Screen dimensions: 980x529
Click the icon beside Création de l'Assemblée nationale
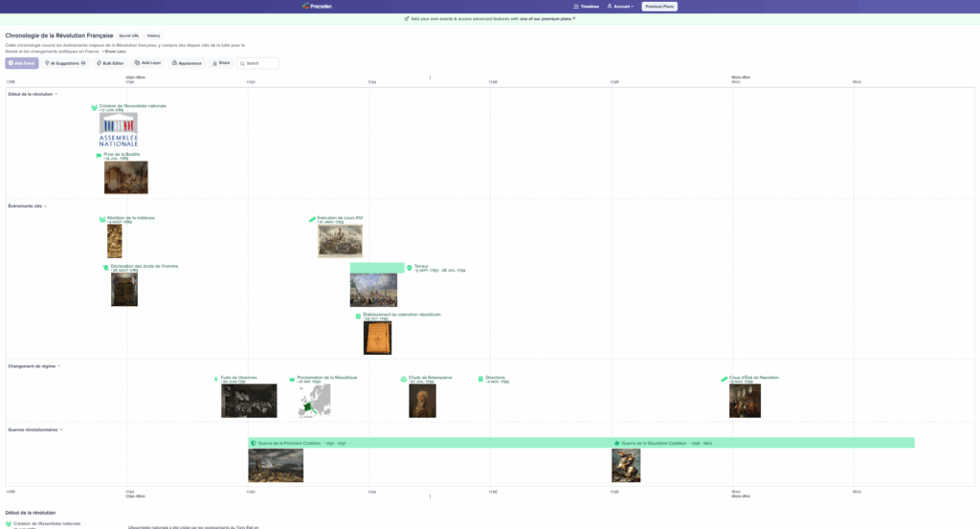pos(94,107)
